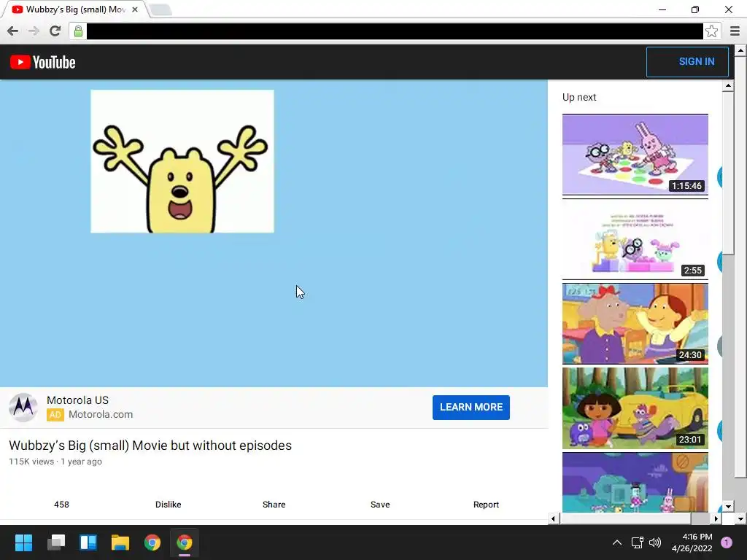Open a new browser tab
Image resolution: width=747 pixels, height=560 pixels.
(x=160, y=9)
